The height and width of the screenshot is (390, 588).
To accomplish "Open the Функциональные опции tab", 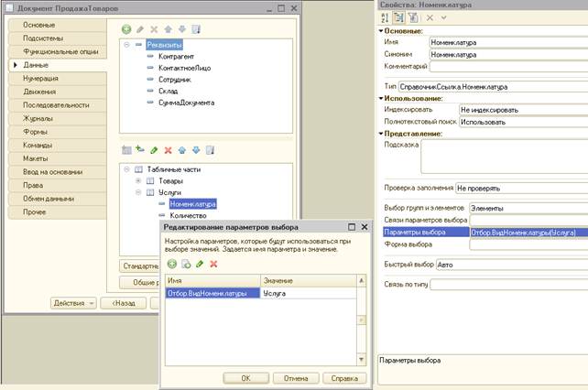I will click(x=58, y=51).
